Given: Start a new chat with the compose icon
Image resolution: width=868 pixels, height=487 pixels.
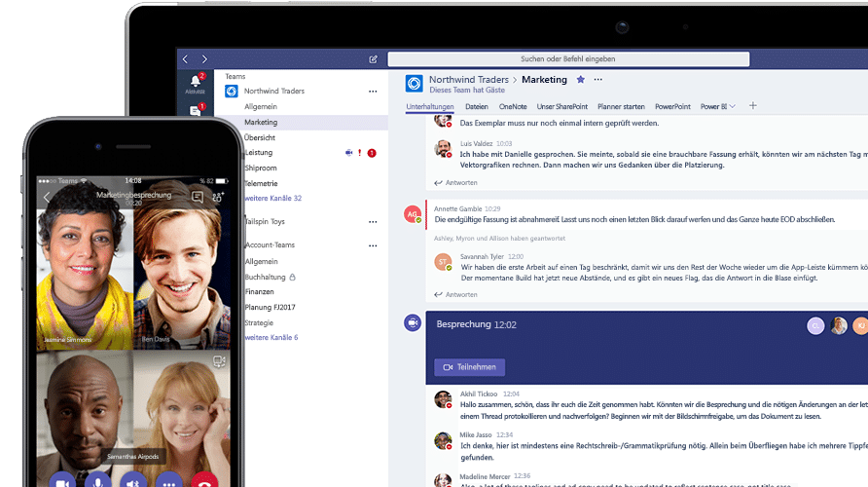Looking at the screenshot, I should [x=373, y=59].
